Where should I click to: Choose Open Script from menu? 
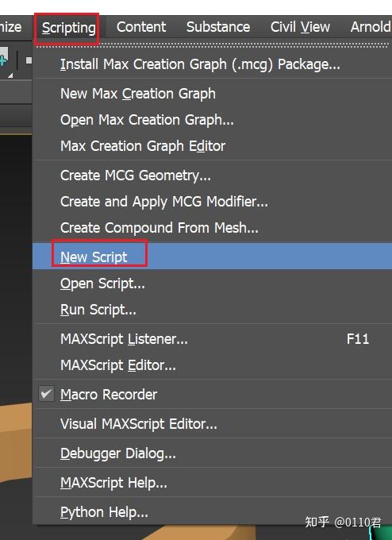click(x=213, y=283)
